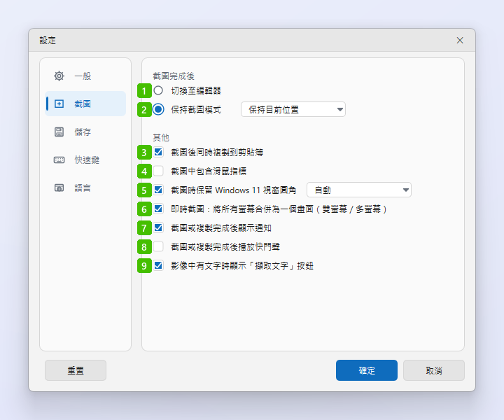The height and width of the screenshot is (420, 504).
Task: Open the 語言 settings section
Action: click(85, 188)
